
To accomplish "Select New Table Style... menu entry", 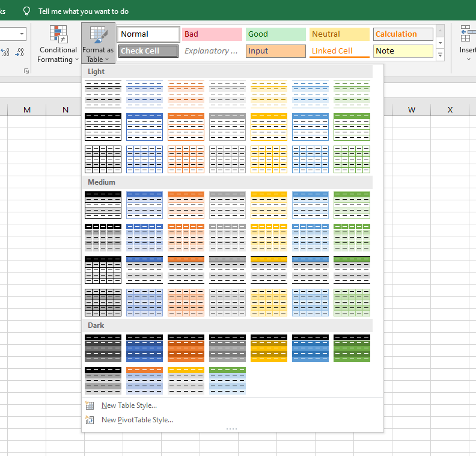I will (x=129, y=405).
